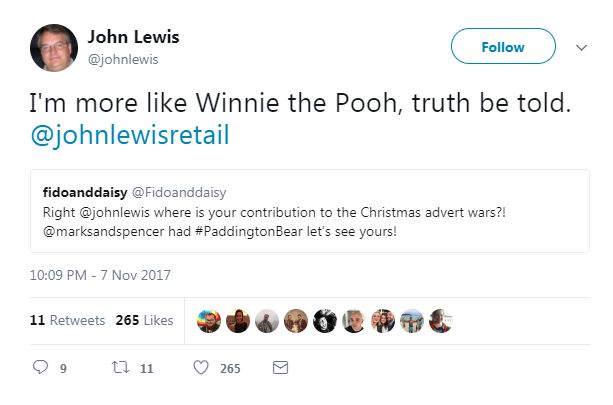Open the @johnlewisretail mention link
Screen dimensions: 613x405
[130, 135]
